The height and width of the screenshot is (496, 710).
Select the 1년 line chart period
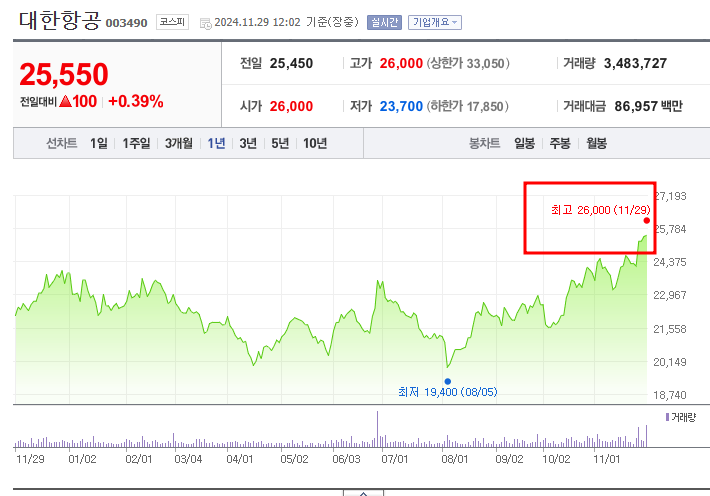(x=216, y=144)
